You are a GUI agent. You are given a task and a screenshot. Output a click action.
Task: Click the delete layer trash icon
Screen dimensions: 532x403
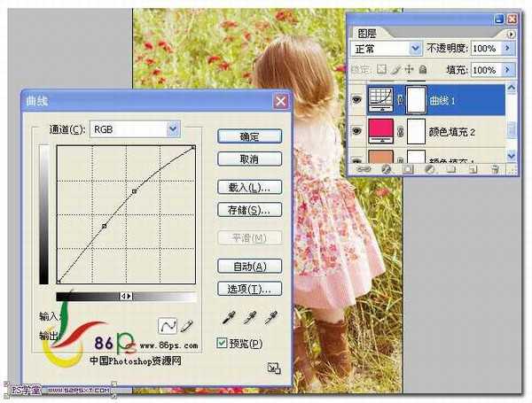coord(495,168)
